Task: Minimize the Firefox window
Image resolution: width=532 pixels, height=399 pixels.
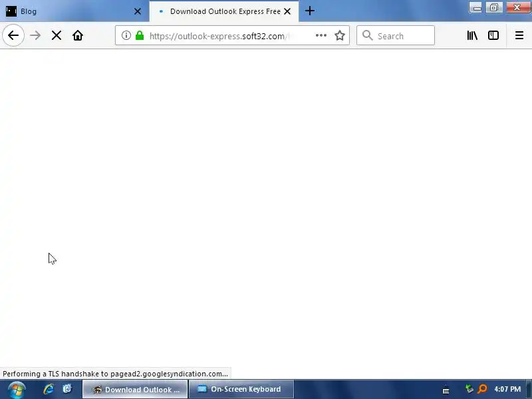Action: click(477, 7)
